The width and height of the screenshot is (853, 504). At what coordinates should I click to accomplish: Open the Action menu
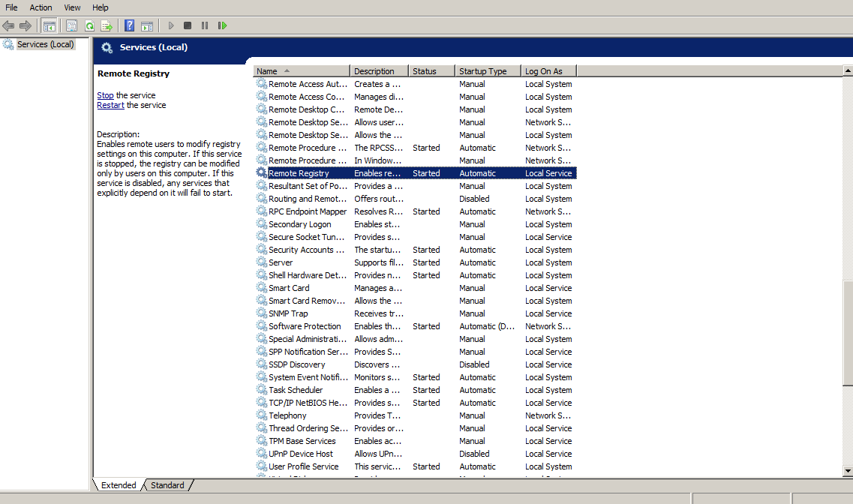[41, 7]
